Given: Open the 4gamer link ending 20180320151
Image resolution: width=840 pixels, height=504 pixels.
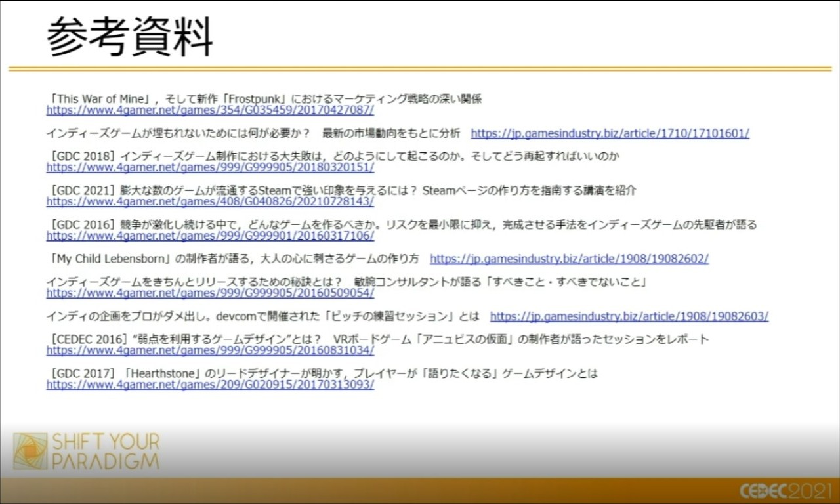Looking at the screenshot, I should click(210, 167).
